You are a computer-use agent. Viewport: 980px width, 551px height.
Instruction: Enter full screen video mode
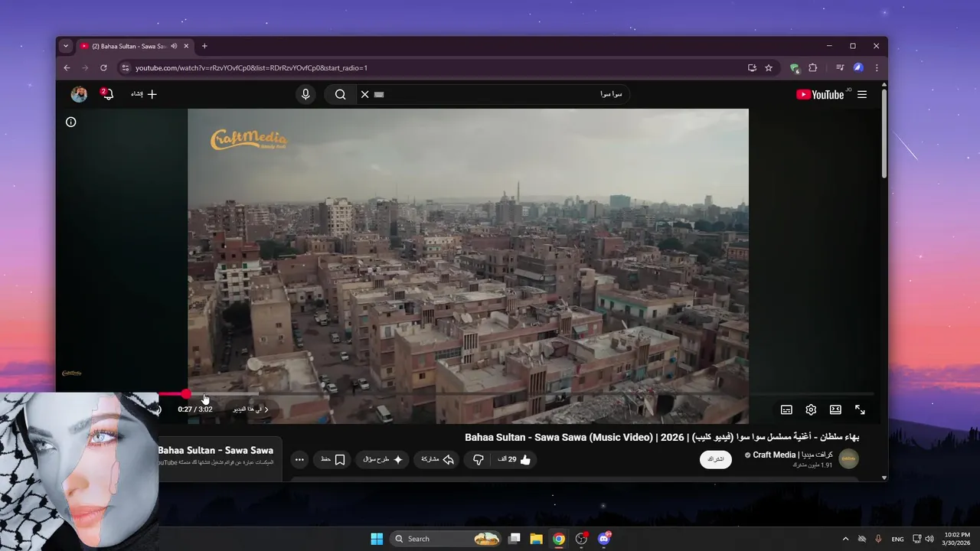[860, 409]
